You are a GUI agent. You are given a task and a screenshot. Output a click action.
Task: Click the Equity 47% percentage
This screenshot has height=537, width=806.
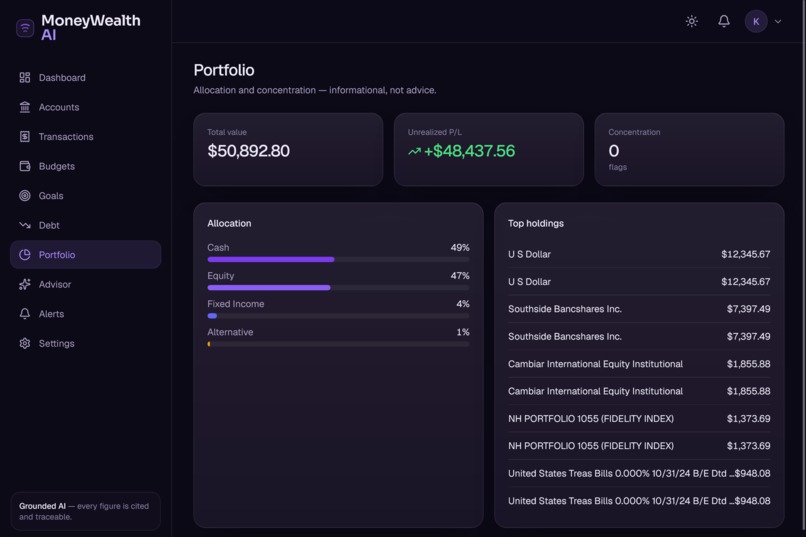point(460,276)
